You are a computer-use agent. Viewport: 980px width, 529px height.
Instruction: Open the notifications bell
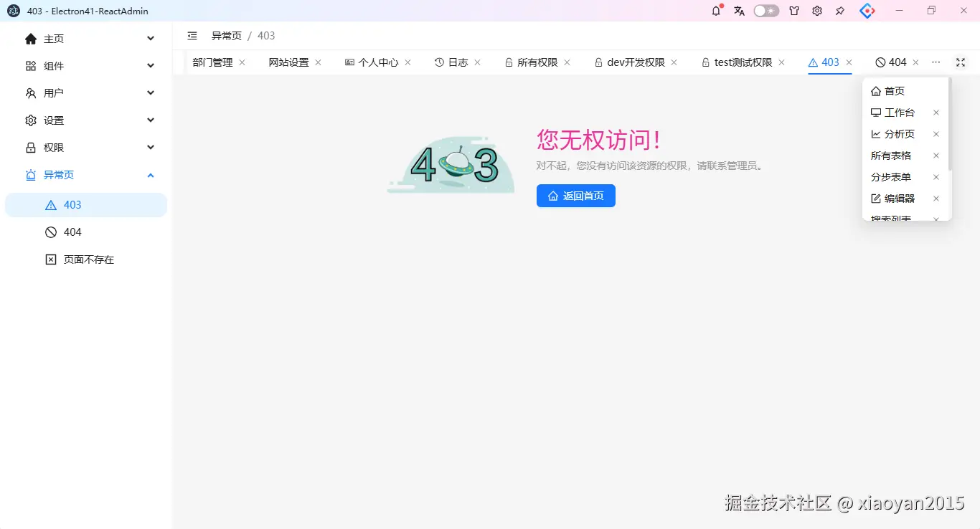pyautogui.click(x=716, y=11)
